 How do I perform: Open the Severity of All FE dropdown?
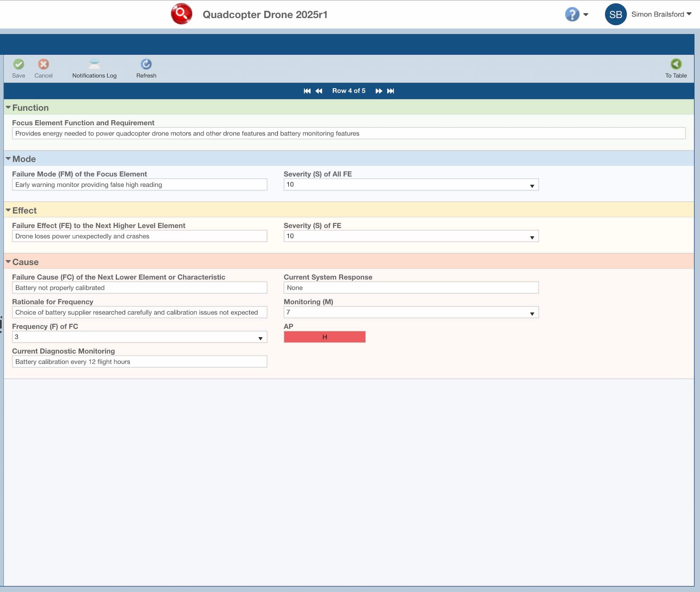click(x=532, y=185)
